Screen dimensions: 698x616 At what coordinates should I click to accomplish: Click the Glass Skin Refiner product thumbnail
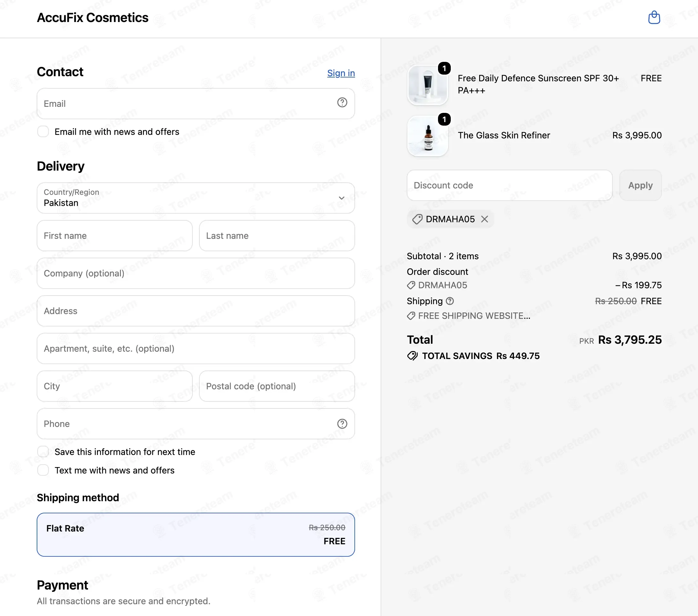tap(427, 136)
